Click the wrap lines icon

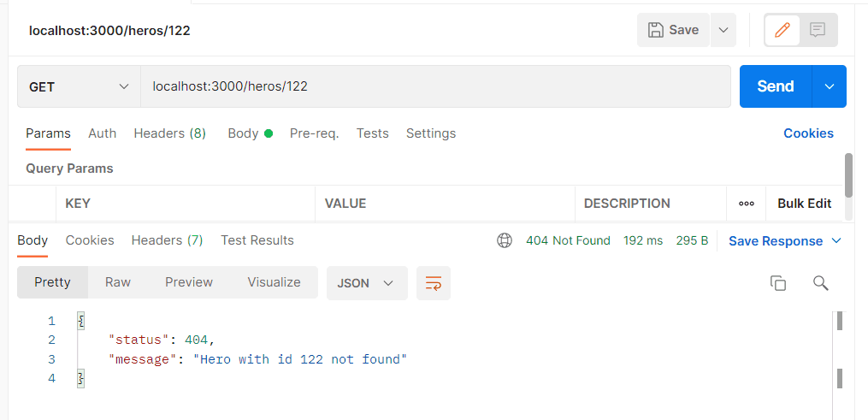pyautogui.click(x=433, y=283)
